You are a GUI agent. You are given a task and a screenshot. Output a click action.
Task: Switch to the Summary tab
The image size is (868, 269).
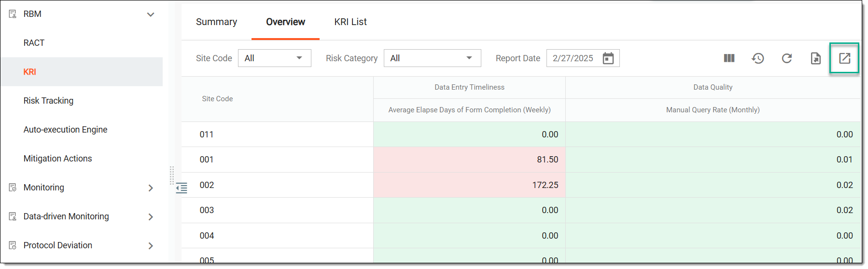coord(216,22)
